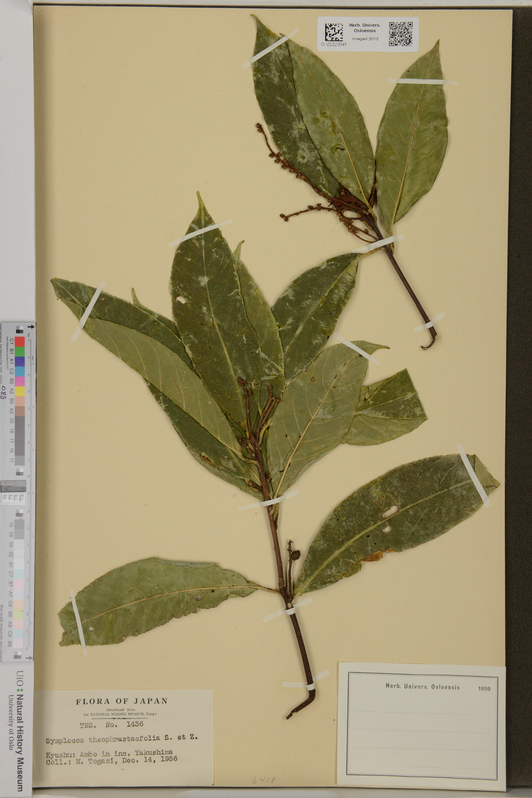Click the grayscale thumbnail on the scale bar

[13, 486]
